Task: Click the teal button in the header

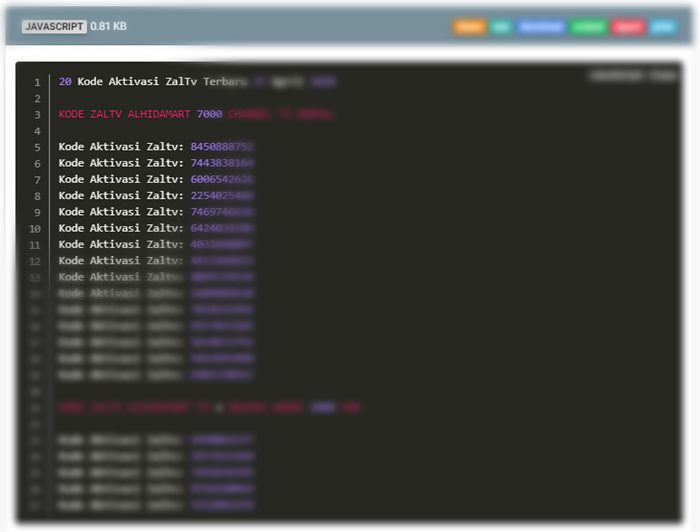Action: coord(500,27)
